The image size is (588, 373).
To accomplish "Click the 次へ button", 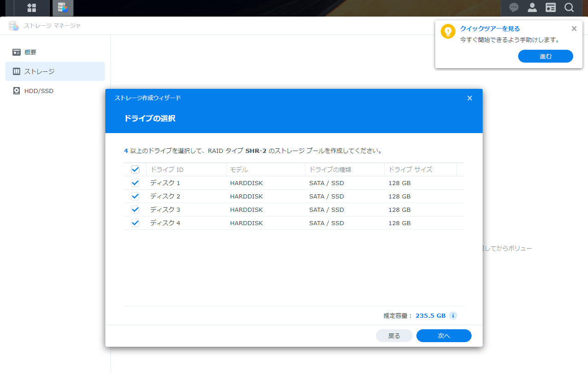I will pos(444,336).
